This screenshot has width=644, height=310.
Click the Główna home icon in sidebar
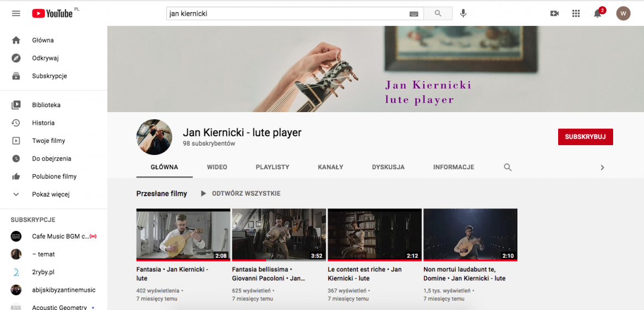point(16,40)
